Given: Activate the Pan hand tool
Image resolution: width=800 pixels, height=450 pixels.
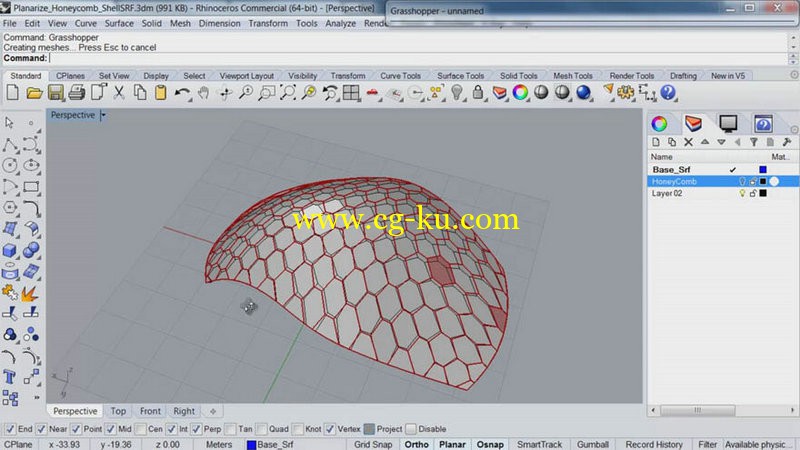Looking at the screenshot, I should [204, 93].
